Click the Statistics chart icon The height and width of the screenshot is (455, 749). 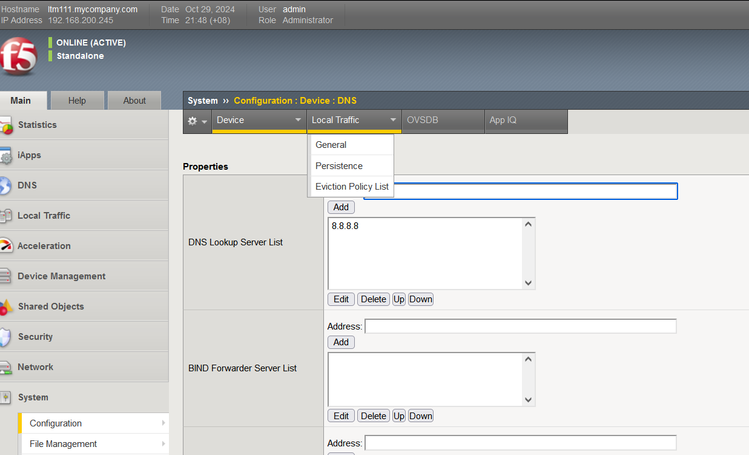[6, 126]
